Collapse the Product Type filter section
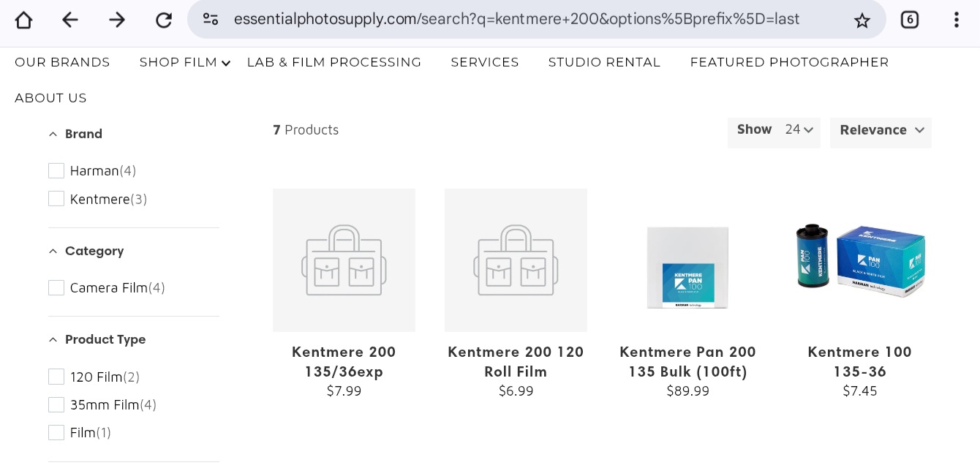 pos(97,339)
